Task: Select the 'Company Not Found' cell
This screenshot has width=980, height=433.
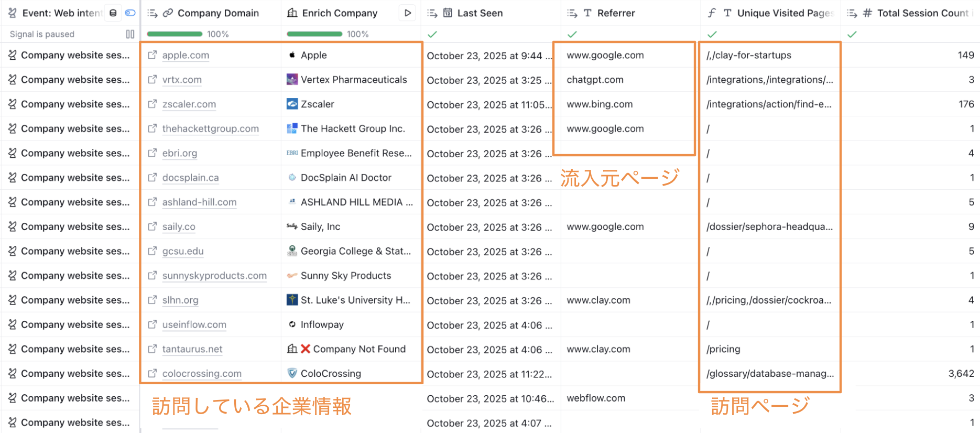Action: 359,349
